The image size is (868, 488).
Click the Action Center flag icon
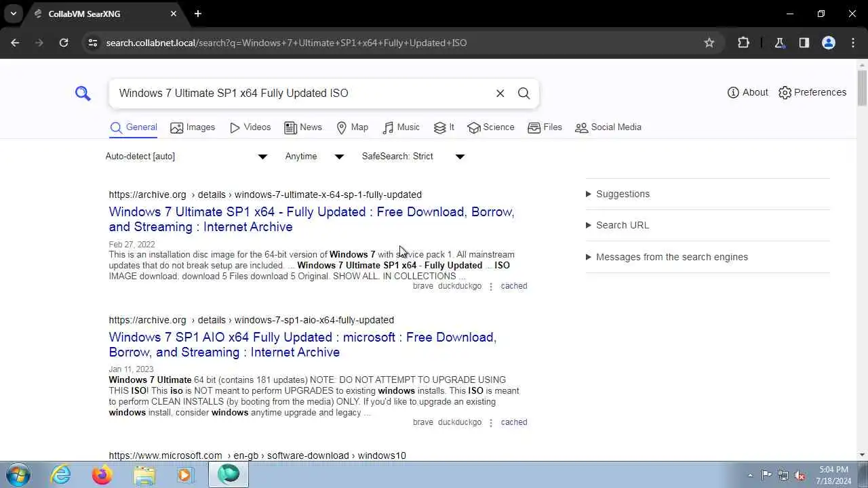point(766,475)
